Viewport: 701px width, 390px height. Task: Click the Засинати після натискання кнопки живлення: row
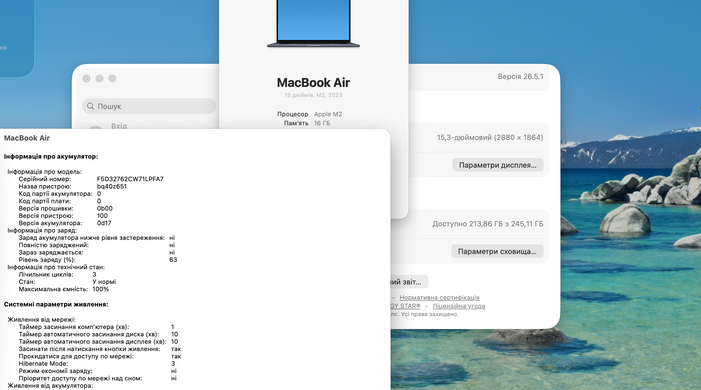[x=100, y=349]
